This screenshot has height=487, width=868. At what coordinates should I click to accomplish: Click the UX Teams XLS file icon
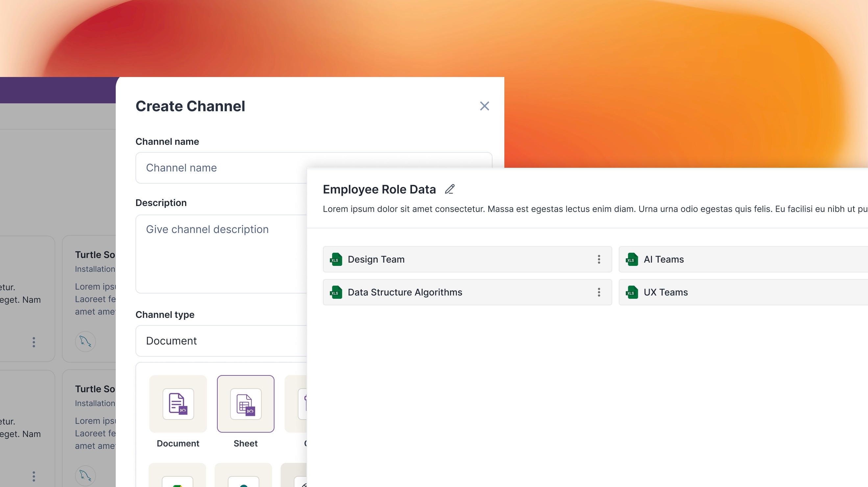[632, 292]
